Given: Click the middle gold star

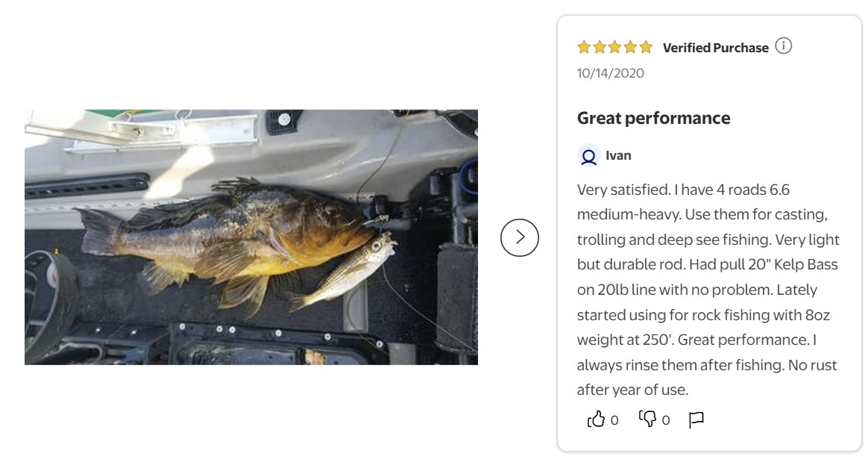Looking at the screenshot, I should coord(615,47).
